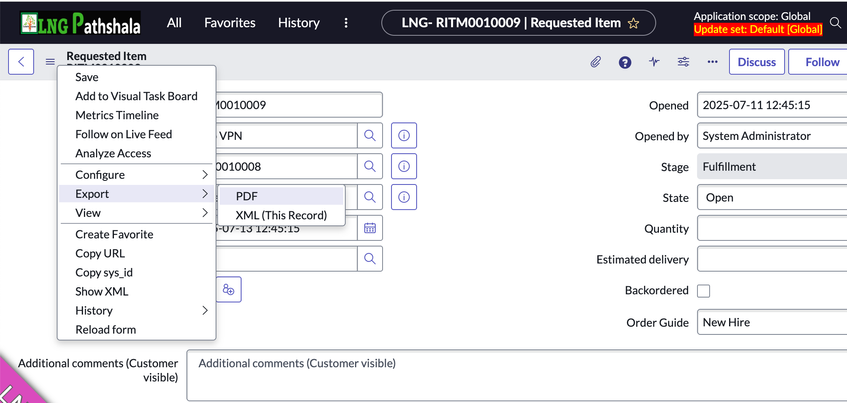Select Metrics Timeline menu entry
Image resolution: width=847 pixels, height=403 pixels.
[137, 115]
